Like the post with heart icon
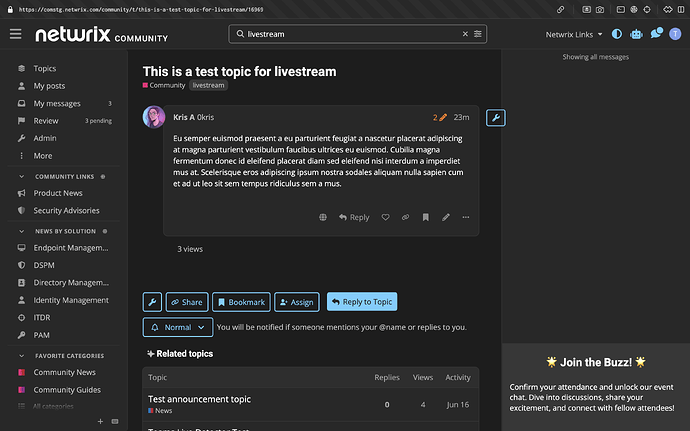The width and height of the screenshot is (690, 431). click(x=385, y=217)
